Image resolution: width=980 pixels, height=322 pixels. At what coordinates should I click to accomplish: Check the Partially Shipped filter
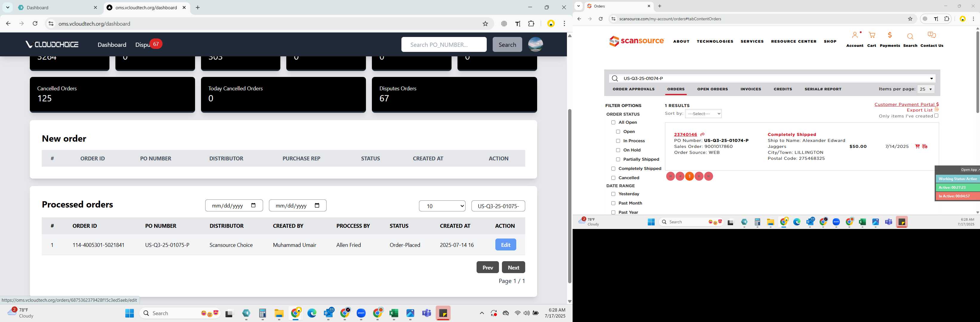pos(618,159)
